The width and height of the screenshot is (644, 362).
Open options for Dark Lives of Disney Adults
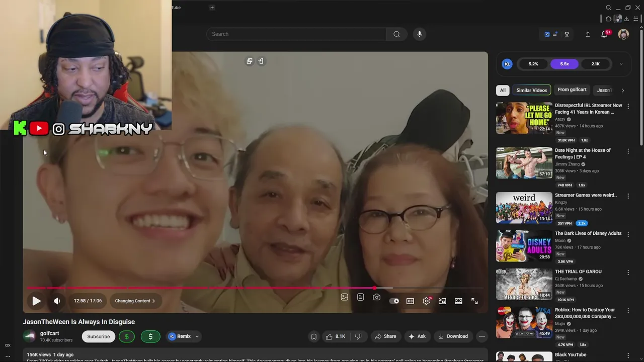coord(628,234)
